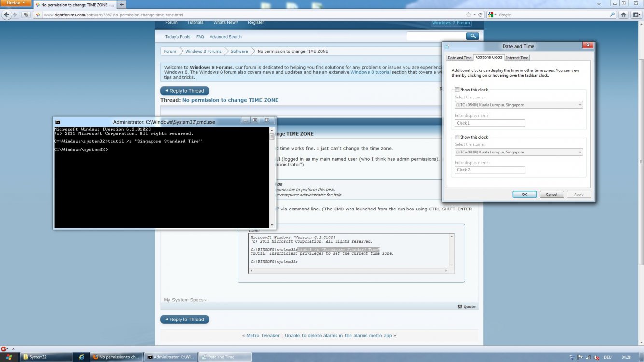Open "Today's Posts" link

[x=178, y=37]
